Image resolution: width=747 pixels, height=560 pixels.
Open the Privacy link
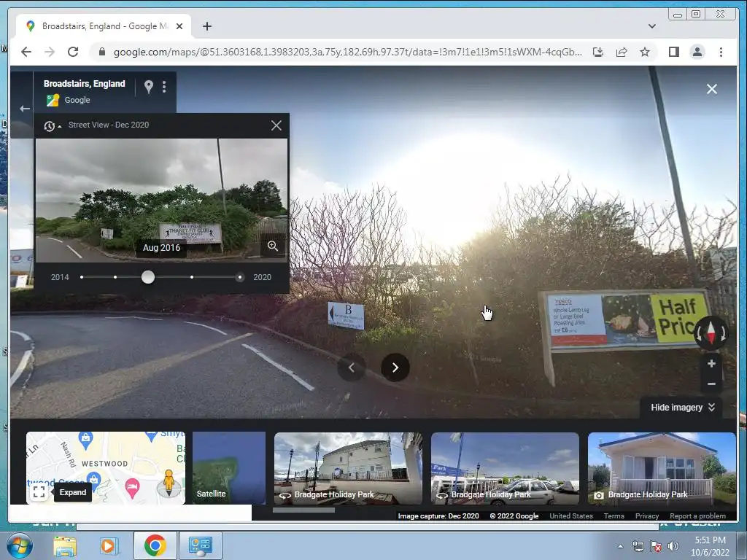pos(647,516)
